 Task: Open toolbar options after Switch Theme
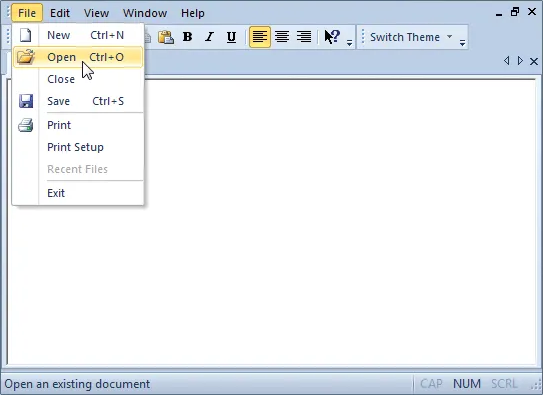[x=462, y=43]
